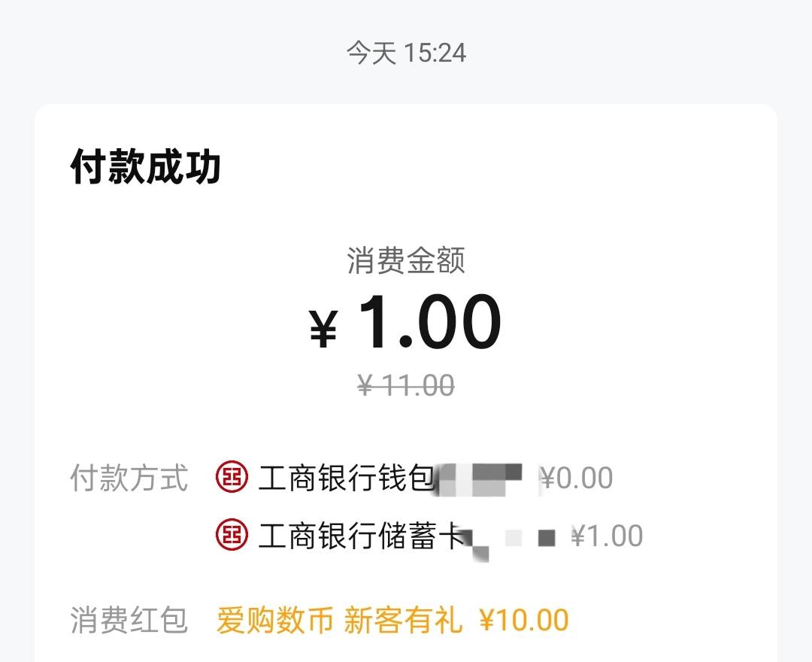Select the 消费红包 label
Image resolution: width=812 pixels, height=662 pixels.
point(129,621)
